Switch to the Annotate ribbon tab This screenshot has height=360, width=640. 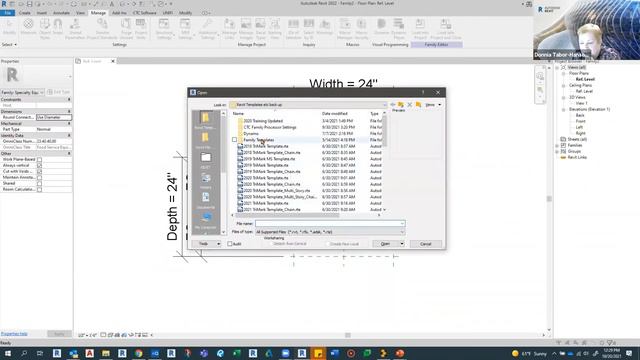[x=61, y=13]
